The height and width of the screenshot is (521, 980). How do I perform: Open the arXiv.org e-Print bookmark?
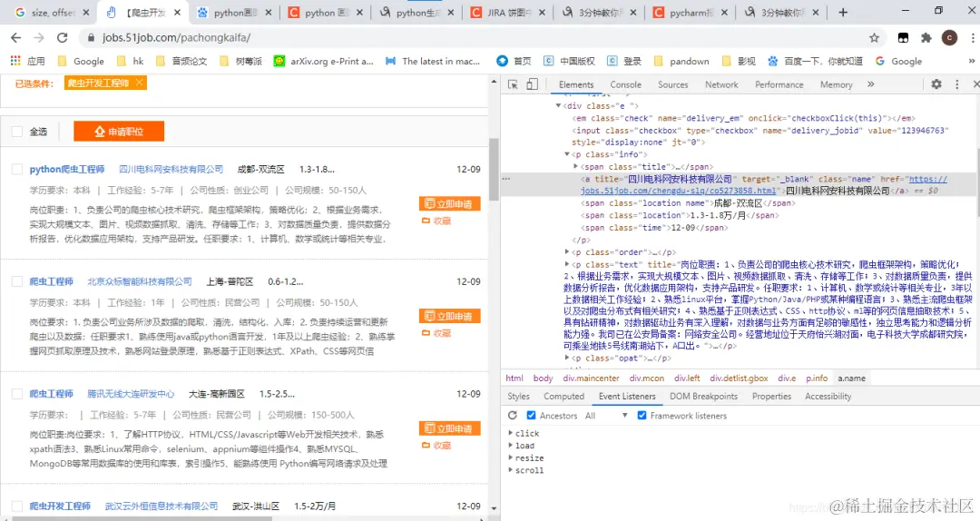pyautogui.click(x=323, y=61)
